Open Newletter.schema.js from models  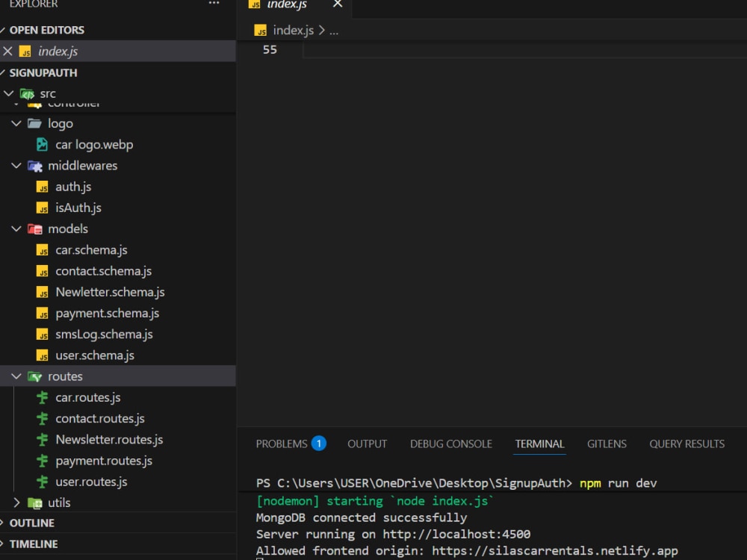(x=110, y=293)
